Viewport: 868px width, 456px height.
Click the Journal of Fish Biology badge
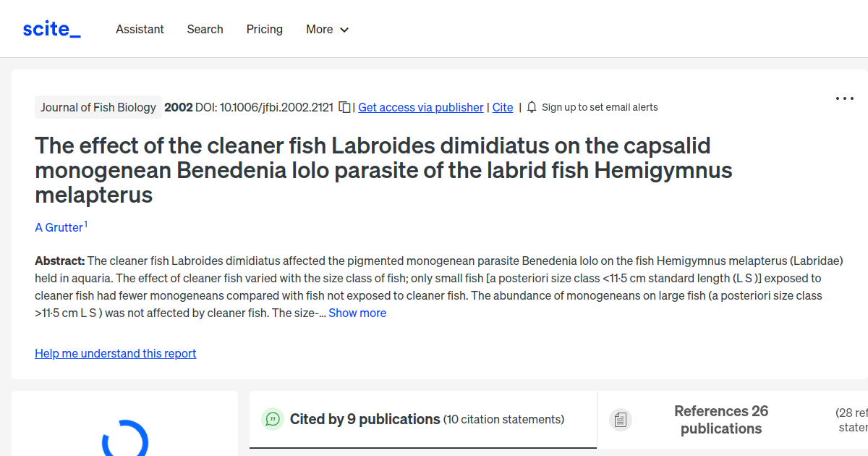(x=98, y=106)
